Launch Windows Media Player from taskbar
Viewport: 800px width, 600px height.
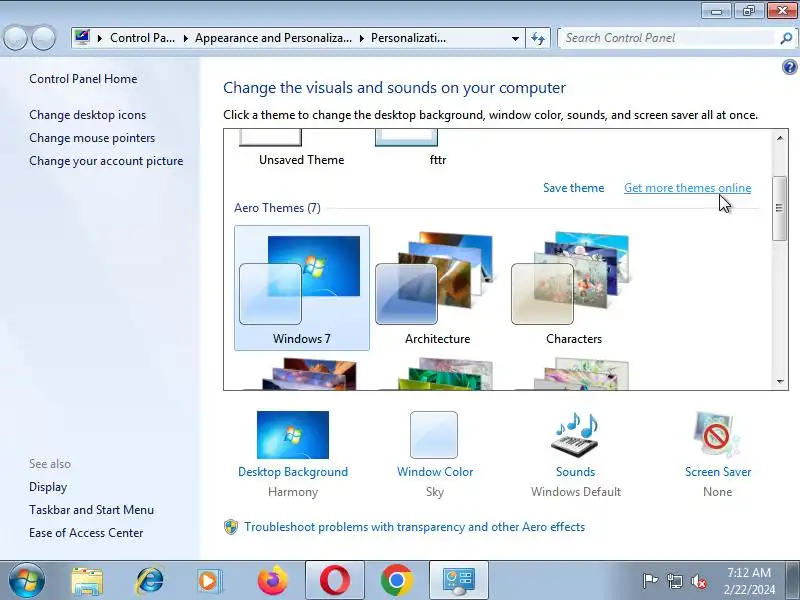pyautogui.click(x=209, y=581)
